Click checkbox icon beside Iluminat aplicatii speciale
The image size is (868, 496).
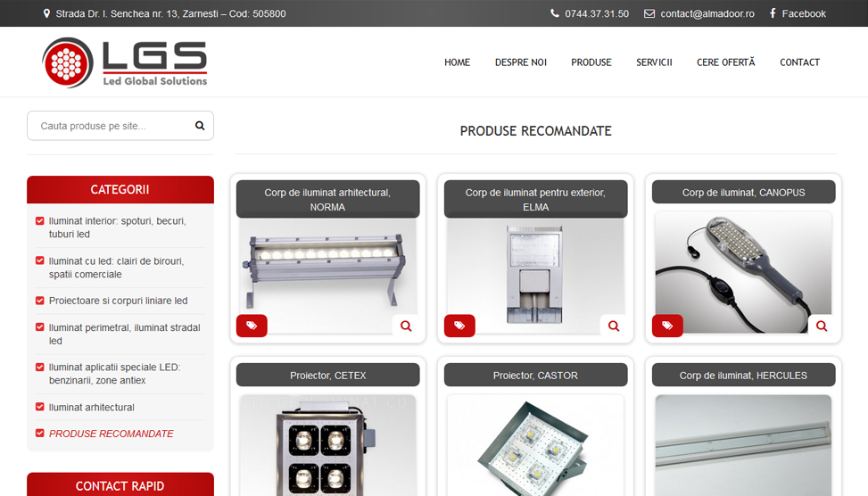tap(40, 367)
